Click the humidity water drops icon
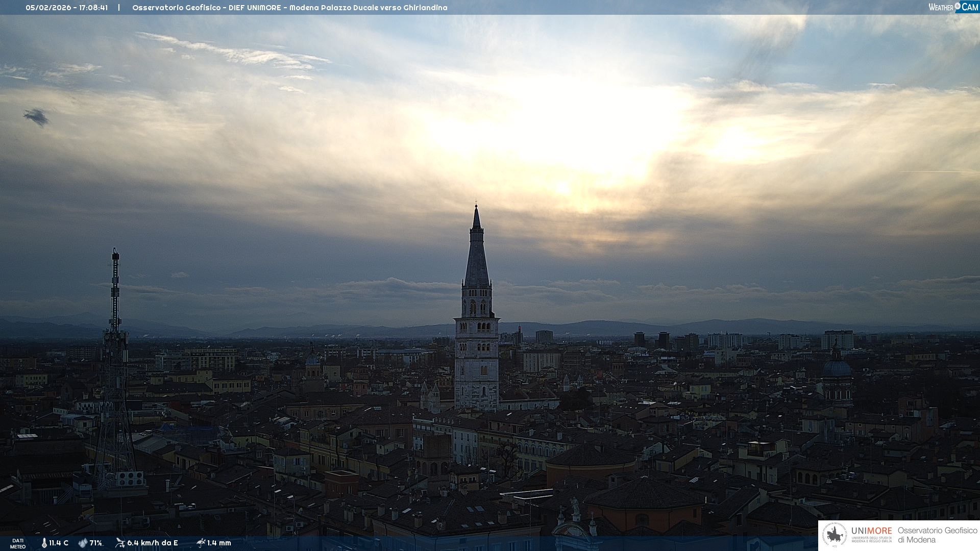 (83, 543)
